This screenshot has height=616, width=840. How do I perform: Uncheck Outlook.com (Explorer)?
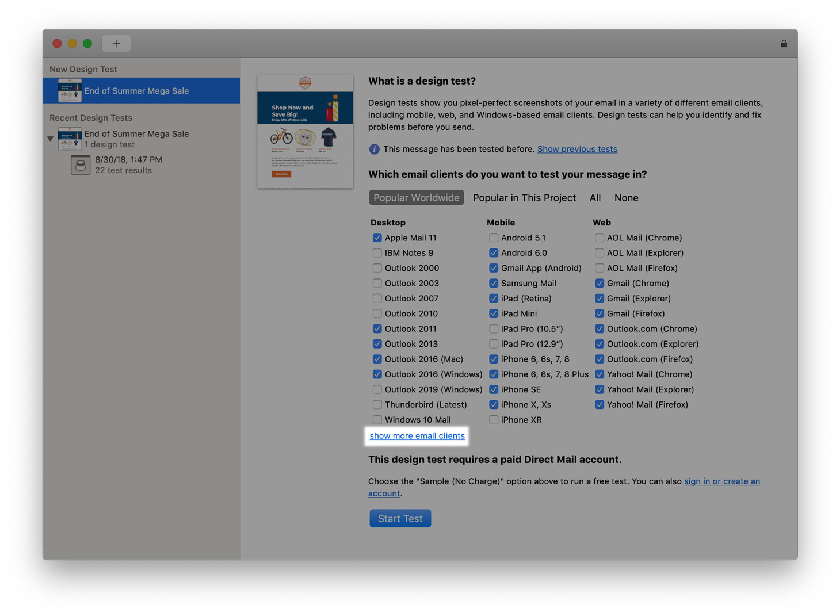point(600,344)
